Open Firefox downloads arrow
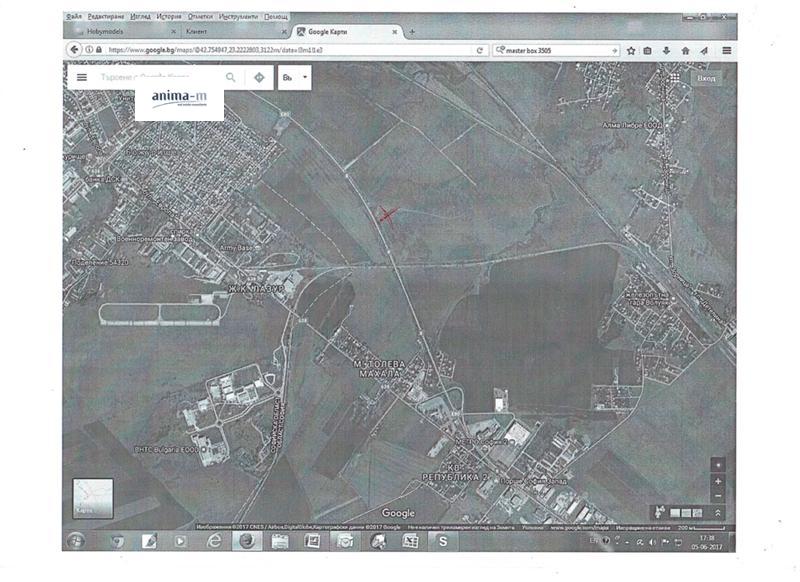This screenshot has height=582, width=800. pos(666,50)
